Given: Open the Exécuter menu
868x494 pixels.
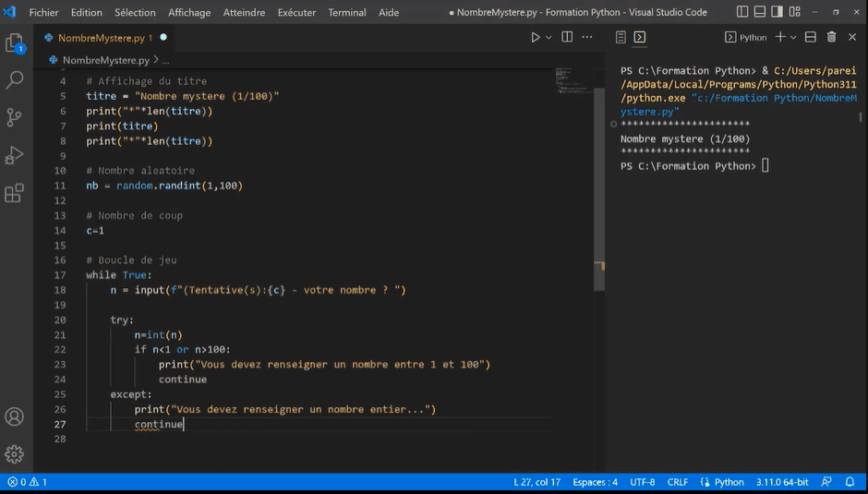Looking at the screenshot, I should pos(296,12).
